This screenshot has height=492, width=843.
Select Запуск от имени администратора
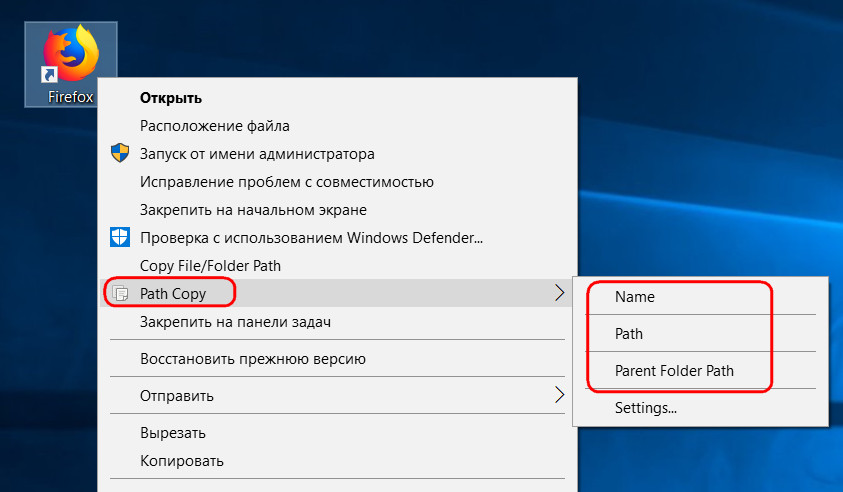[257, 154]
